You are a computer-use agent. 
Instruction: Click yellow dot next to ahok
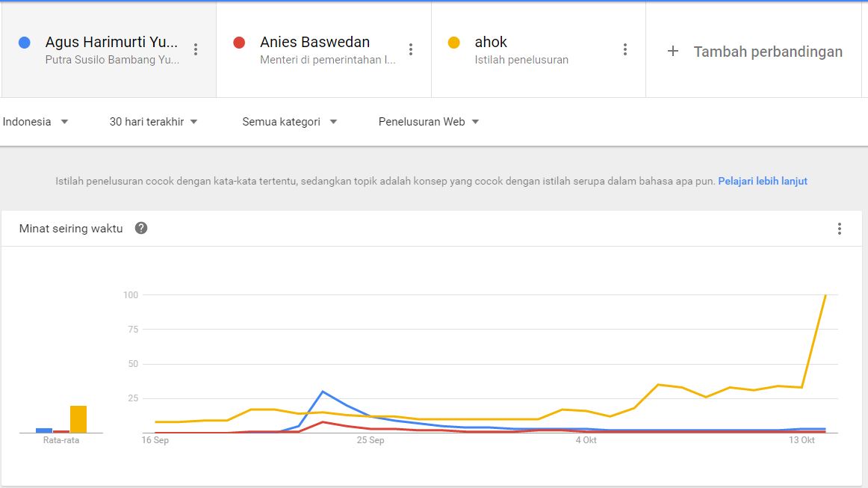tap(453, 43)
